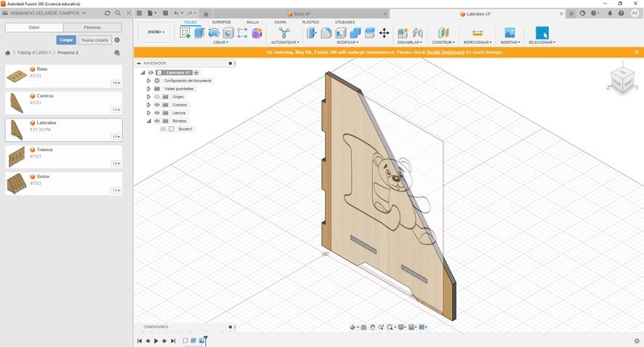
Task: Select the Move/Copy arrows tool
Action: click(x=384, y=33)
